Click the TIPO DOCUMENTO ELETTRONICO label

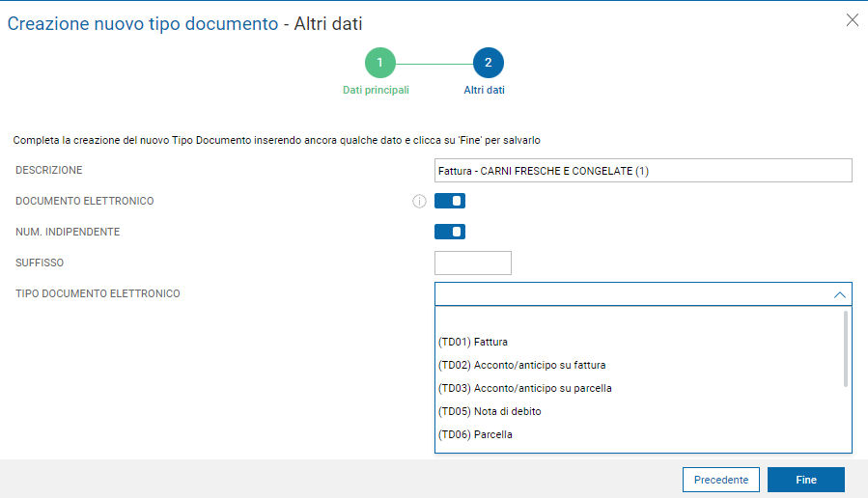coord(98,293)
